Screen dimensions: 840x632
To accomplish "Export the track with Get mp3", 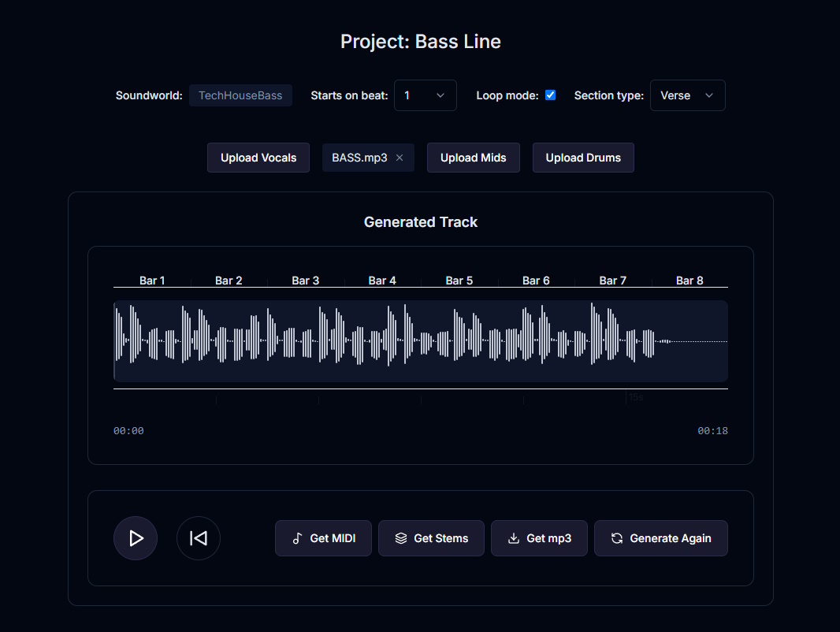I will [539, 538].
